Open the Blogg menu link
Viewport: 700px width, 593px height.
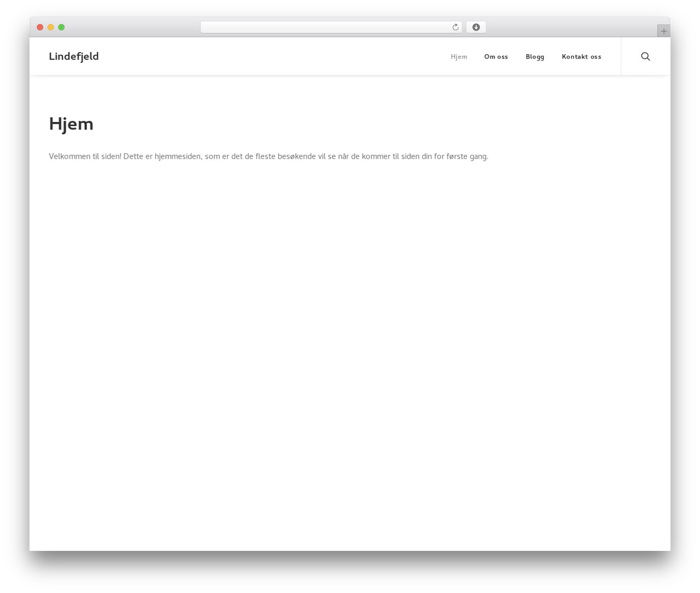click(535, 57)
